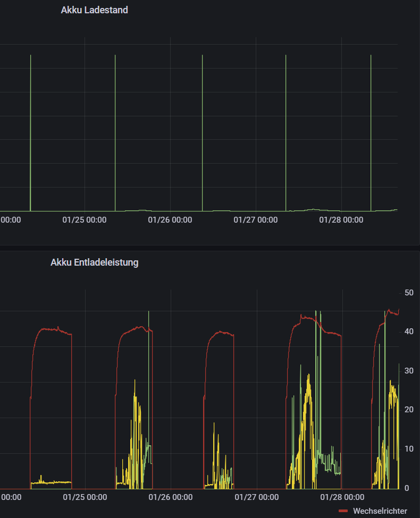The image size is (420, 518).
Task: Click 01/25 00:00 label in Akku Ladestand chart
Action: coord(85,219)
